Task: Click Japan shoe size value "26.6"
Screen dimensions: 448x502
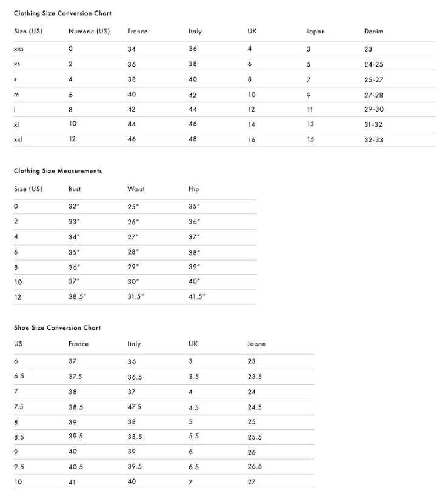Action: [x=255, y=467]
